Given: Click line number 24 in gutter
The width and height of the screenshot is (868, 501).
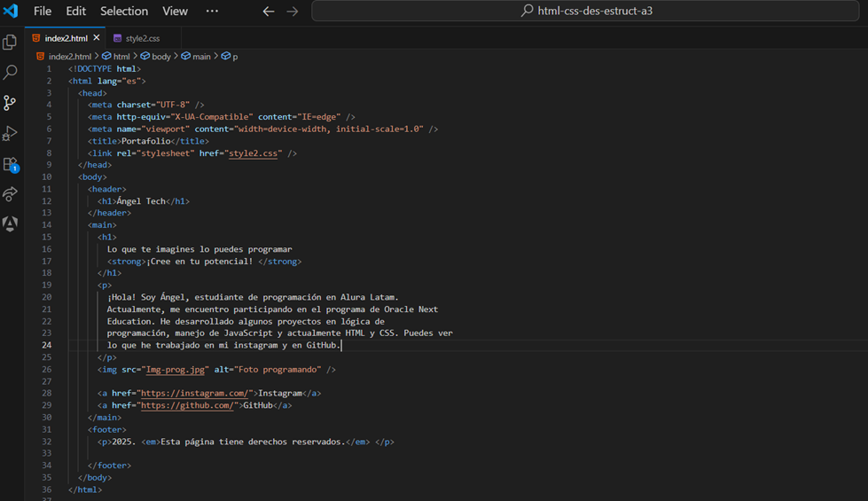Looking at the screenshot, I should 46,345.
